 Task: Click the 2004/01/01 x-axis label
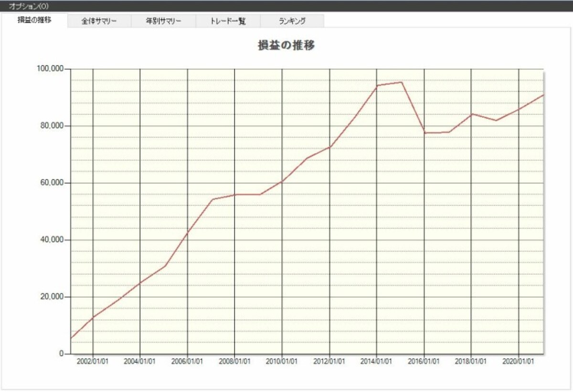[140, 361]
